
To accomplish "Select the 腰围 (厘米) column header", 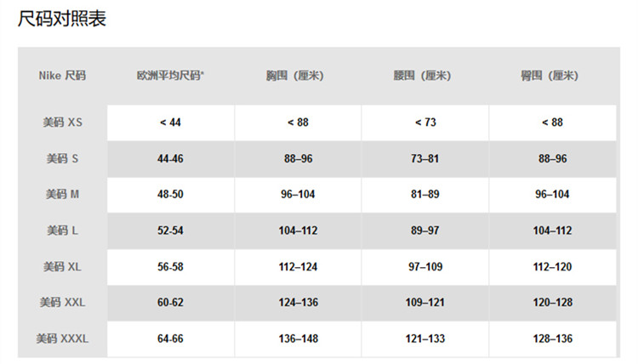I will click(425, 76).
